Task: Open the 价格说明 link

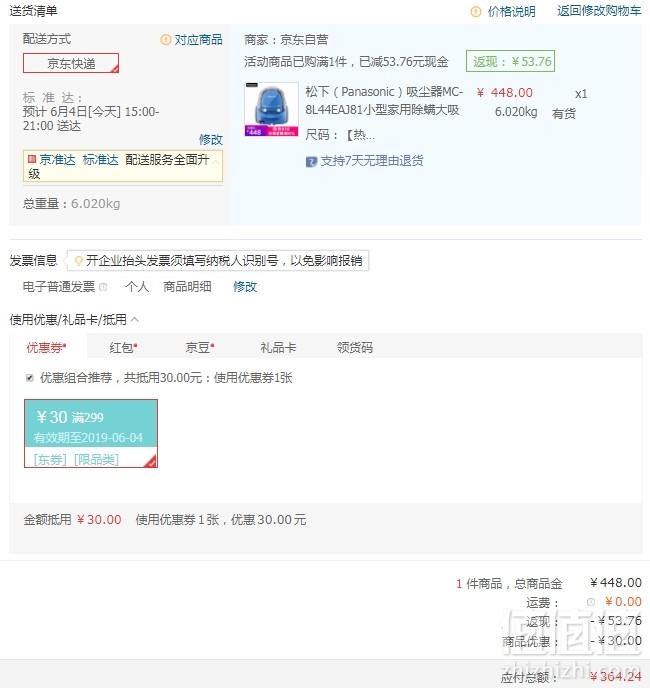Action: [511, 11]
